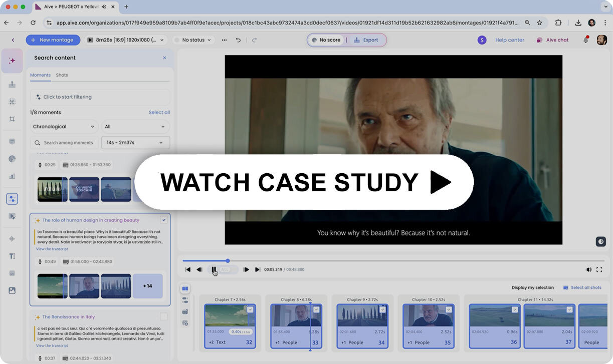Open the target circles icon in sidebar
Viewport: 613px width, 364px height.
(12, 159)
